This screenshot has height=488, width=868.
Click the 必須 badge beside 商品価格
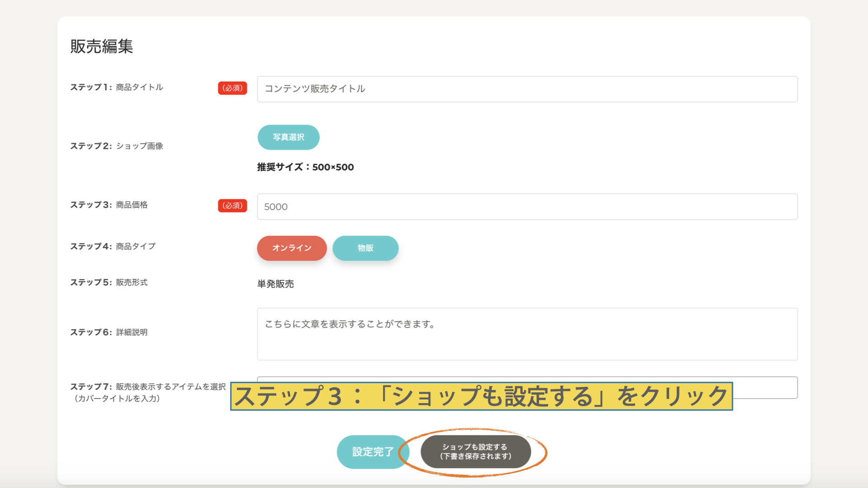[x=232, y=206]
